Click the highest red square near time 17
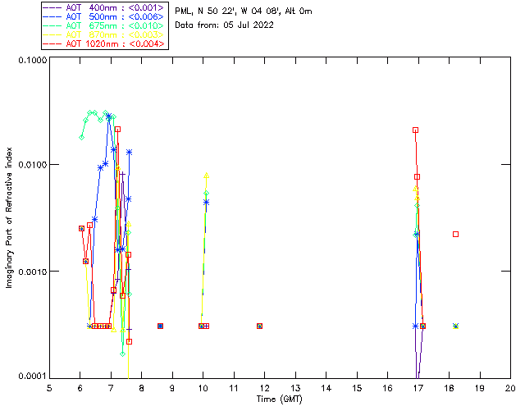This screenshot has width=525, height=420. pyautogui.click(x=416, y=130)
